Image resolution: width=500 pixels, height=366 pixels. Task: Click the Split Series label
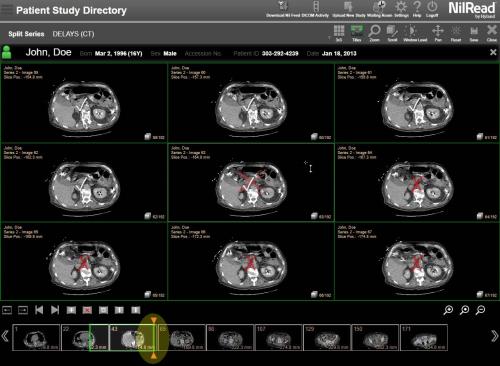[26, 34]
